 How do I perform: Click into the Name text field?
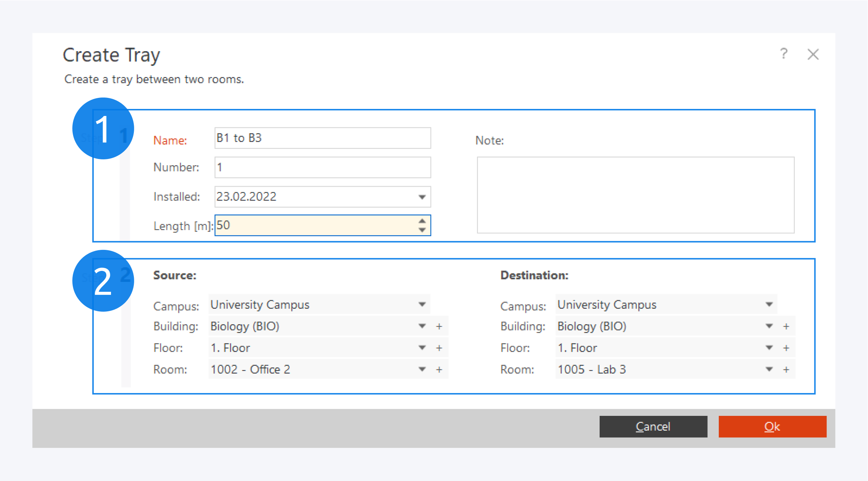(322, 138)
